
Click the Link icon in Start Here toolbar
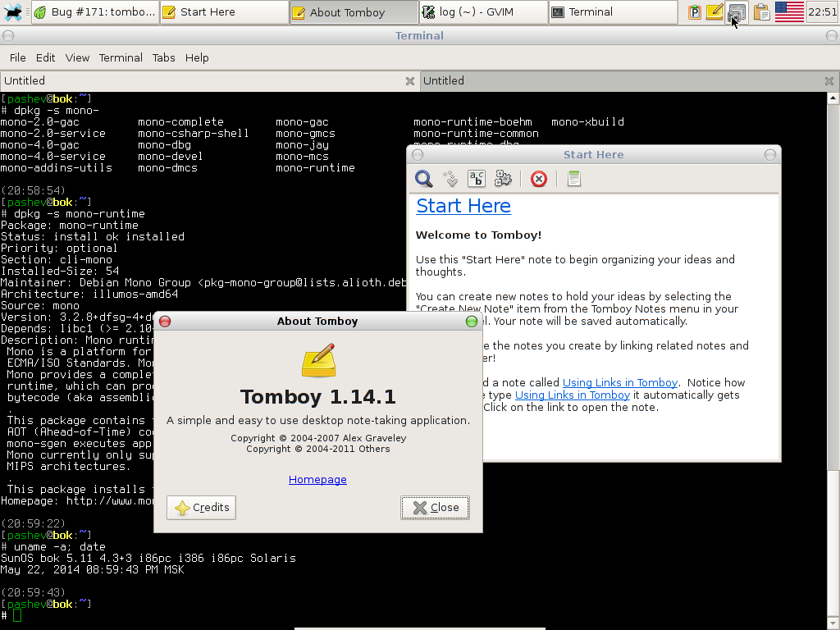click(451, 178)
